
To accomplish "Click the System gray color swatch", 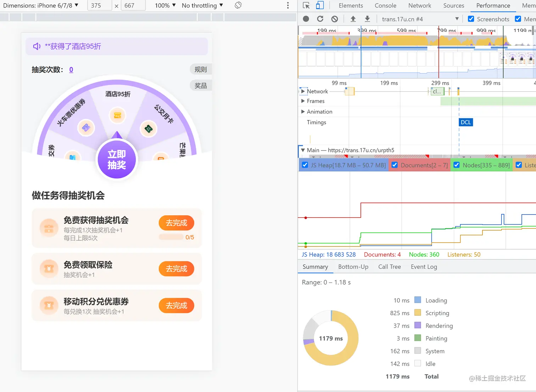I will 418,351.
